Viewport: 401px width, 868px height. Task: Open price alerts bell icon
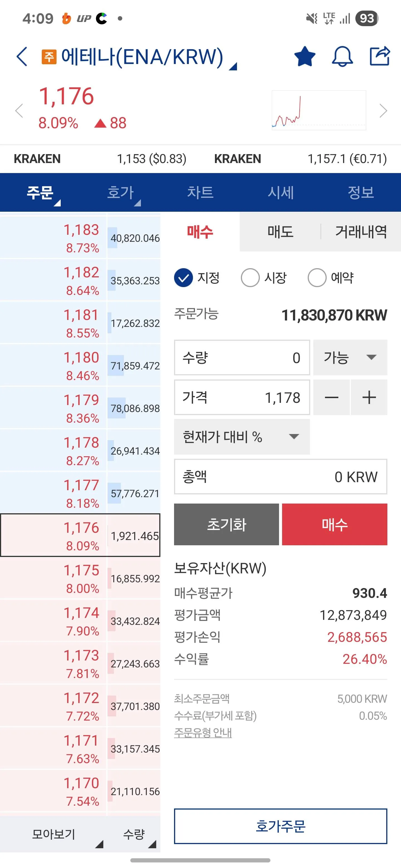(x=342, y=56)
